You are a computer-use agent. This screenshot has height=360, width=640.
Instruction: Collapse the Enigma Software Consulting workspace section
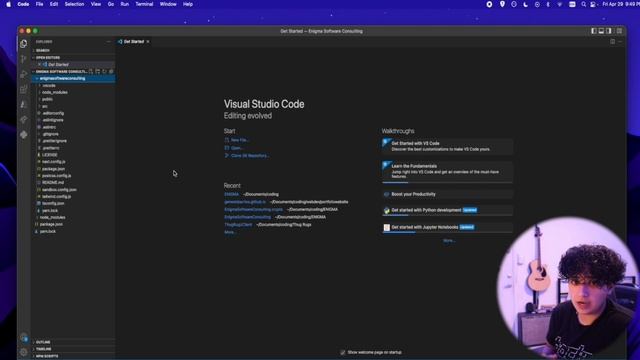pyautogui.click(x=61, y=71)
